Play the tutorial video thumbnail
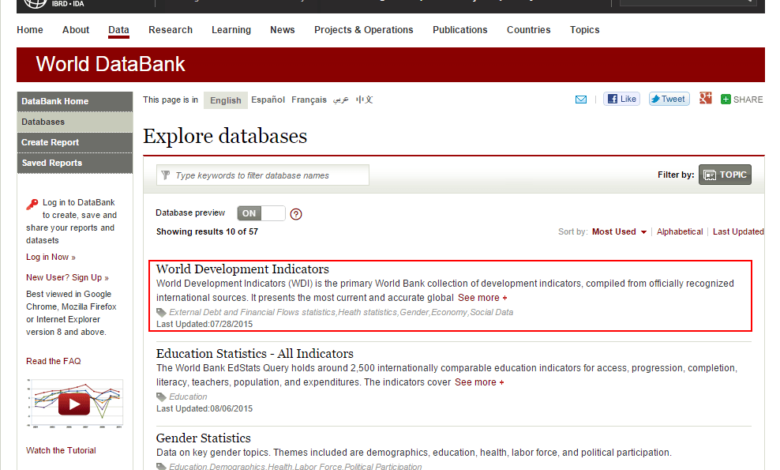780x470 pixels. [74, 403]
